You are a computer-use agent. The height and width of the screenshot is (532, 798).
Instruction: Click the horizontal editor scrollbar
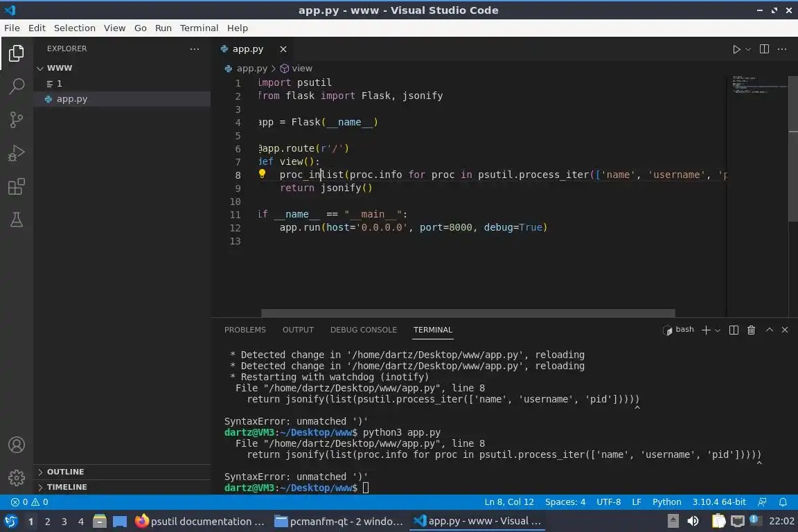[x=468, y=312]
